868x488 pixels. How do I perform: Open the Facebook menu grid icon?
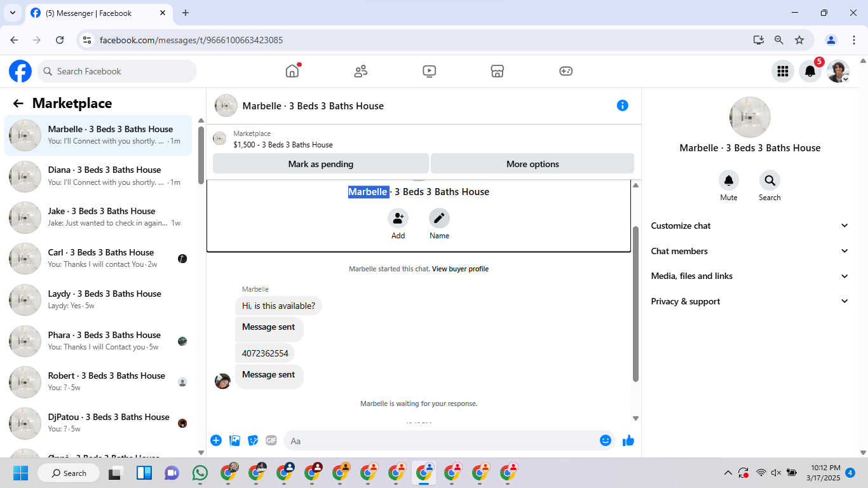pos(783,71)
